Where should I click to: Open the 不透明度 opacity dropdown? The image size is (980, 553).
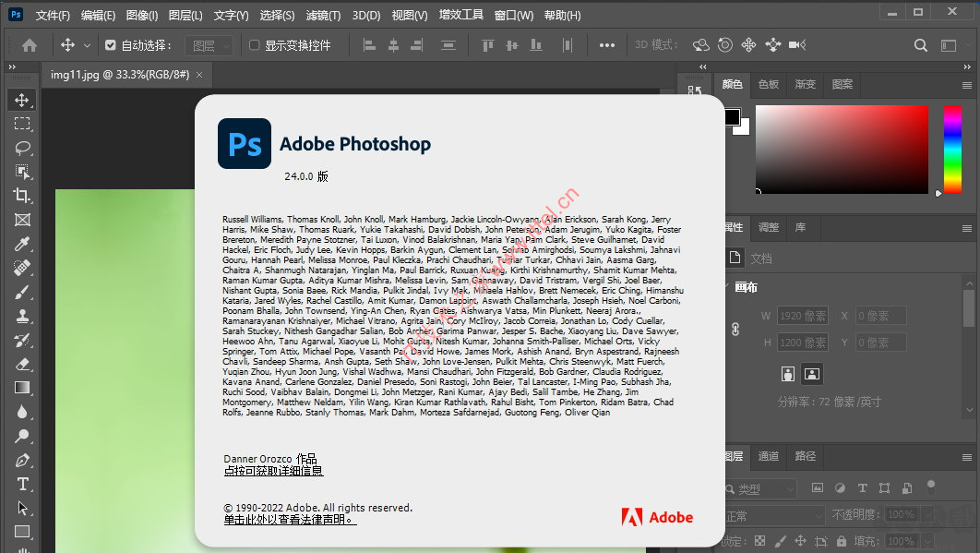(x=926, y=514)
